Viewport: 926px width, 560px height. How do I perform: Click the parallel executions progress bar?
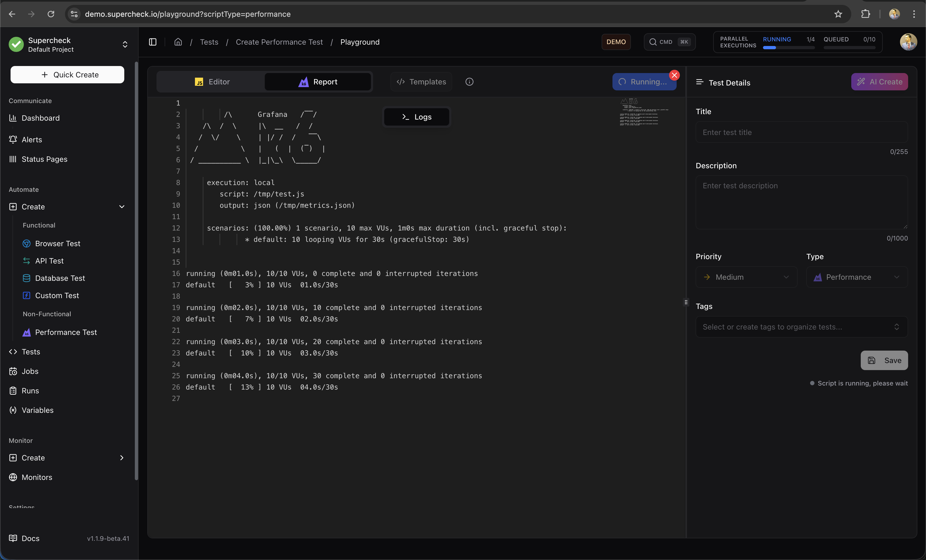788,48
